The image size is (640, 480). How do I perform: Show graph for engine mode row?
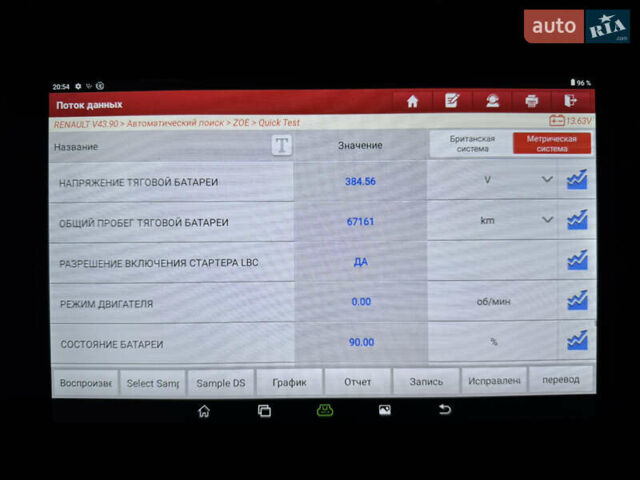point(577,300)
